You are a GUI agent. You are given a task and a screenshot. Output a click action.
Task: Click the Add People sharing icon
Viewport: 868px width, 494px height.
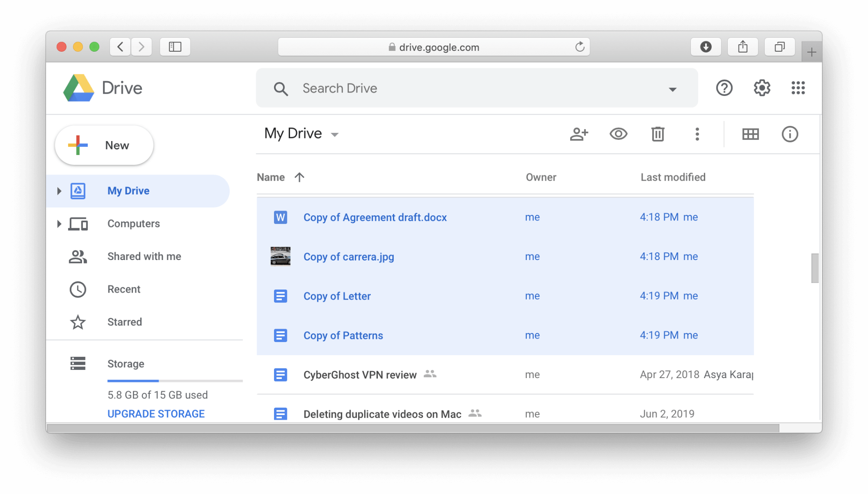point(578,132)
